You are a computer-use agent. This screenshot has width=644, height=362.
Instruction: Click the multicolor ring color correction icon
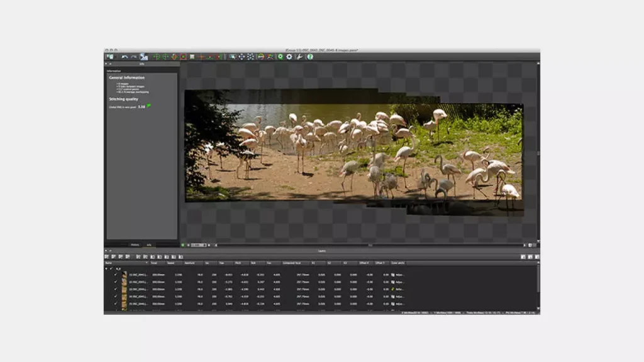pos(261,57)
